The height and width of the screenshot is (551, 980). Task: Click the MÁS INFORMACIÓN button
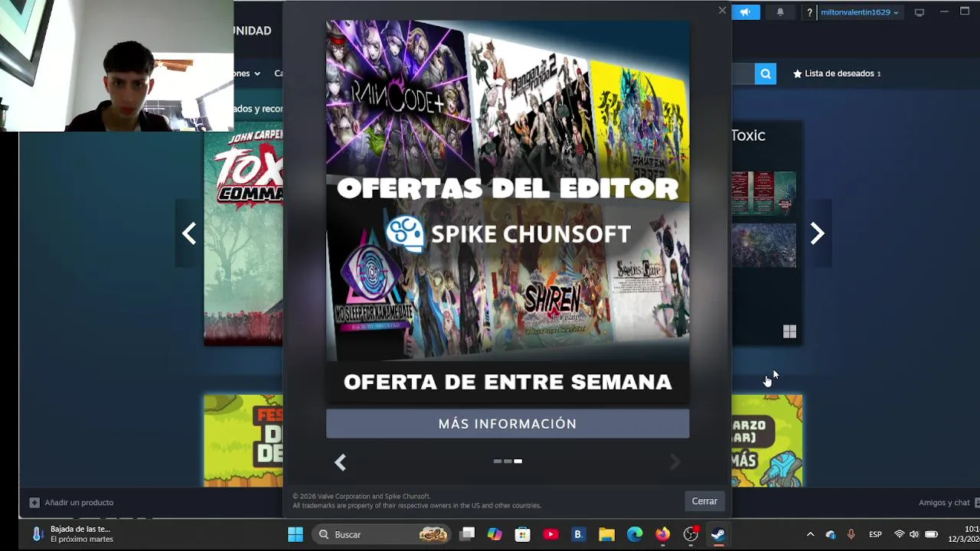pyautogui.click(x=508, y=424)
